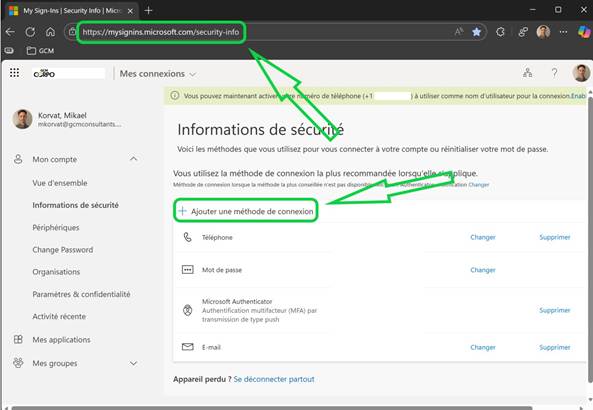Collapse the Mon compte section

(x=134, y=159)
